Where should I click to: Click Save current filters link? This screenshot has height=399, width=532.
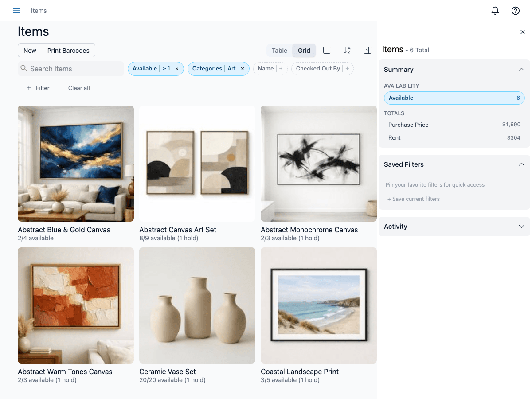pos(414,199)
